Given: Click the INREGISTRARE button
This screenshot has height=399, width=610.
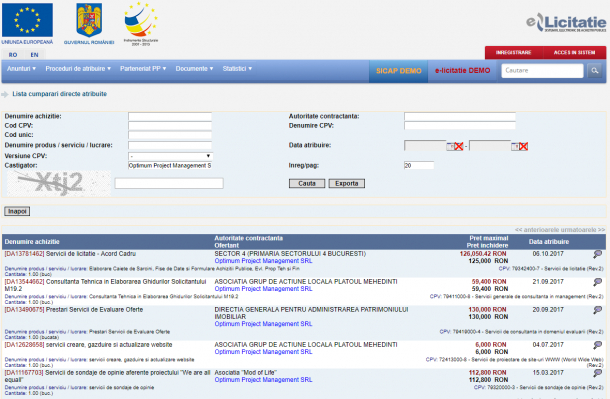Looking at the screenshot, I should (x=514, y=52).
